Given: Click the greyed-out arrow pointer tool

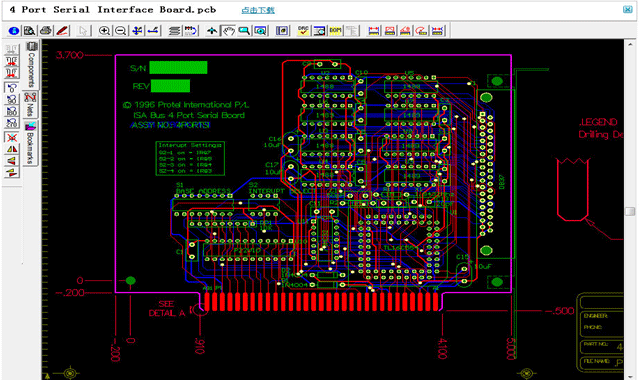Looking at the screenshot, I should 83,31.
